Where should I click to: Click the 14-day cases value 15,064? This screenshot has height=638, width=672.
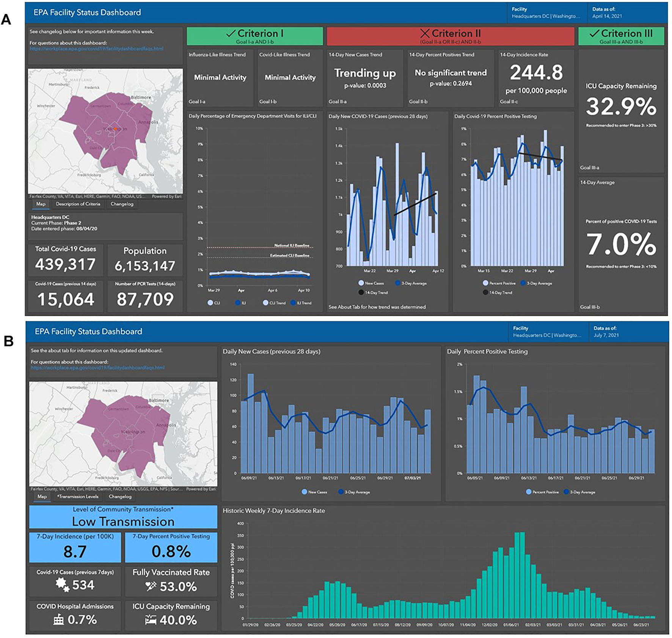click(66, 299)
